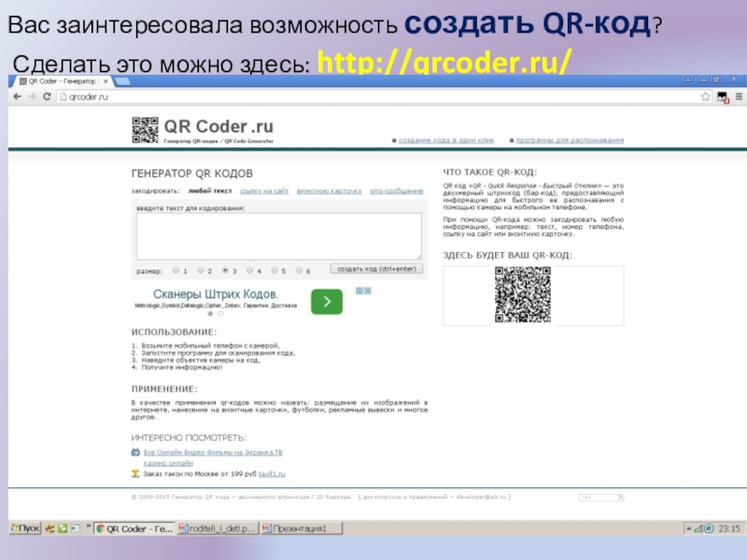
Task: Open the taxif1.ru link
Action: 272,474
